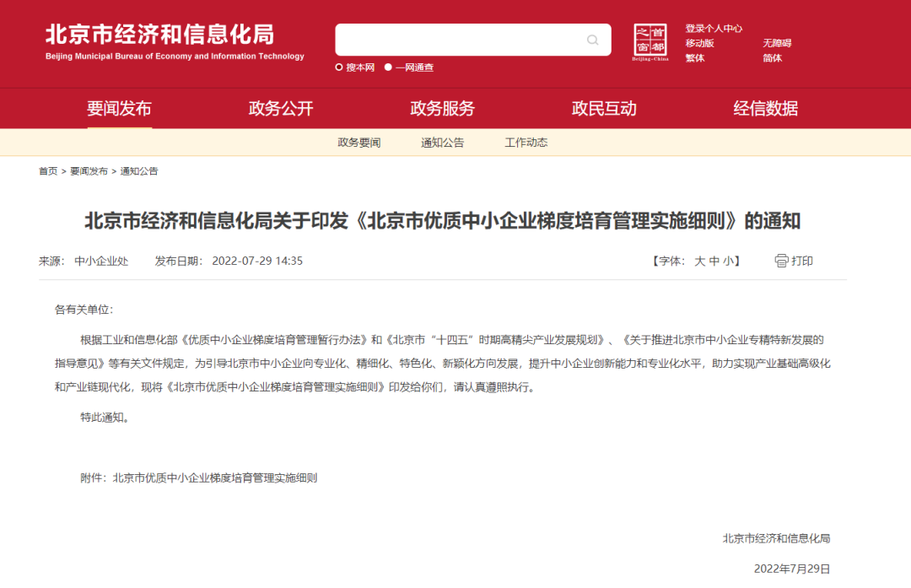
Task: Switch to the 通知公告 tab
Action: tap(442, 142)
